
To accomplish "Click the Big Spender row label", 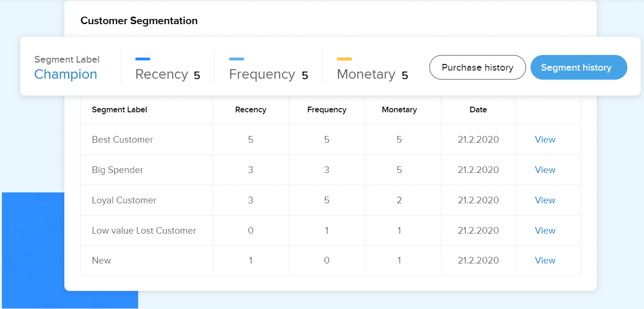I will (117, 170).
